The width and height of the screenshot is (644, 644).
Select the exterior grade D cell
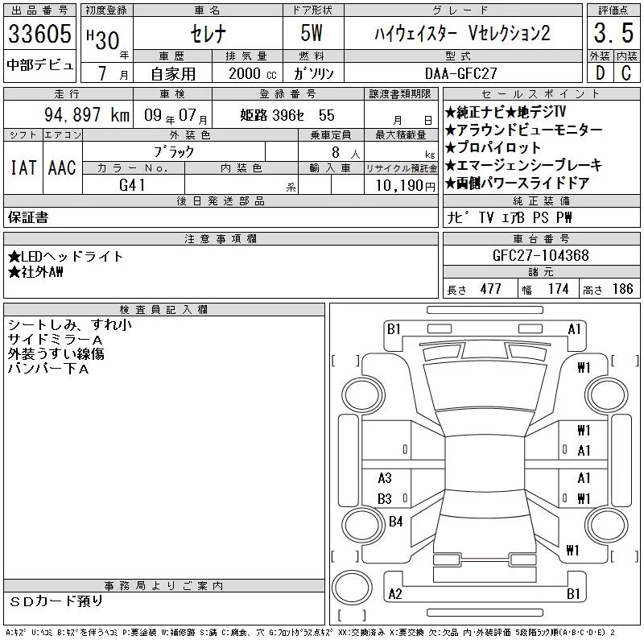pyautogui.click(x=600, y=73)
